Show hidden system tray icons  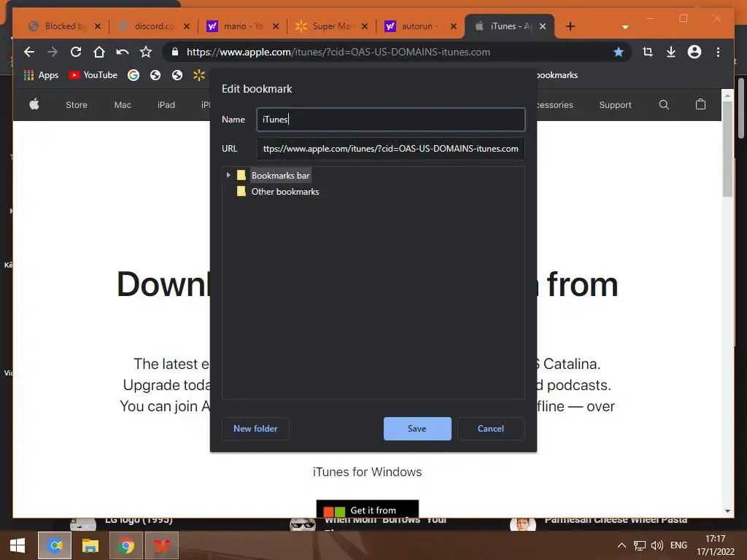[622, 545]
